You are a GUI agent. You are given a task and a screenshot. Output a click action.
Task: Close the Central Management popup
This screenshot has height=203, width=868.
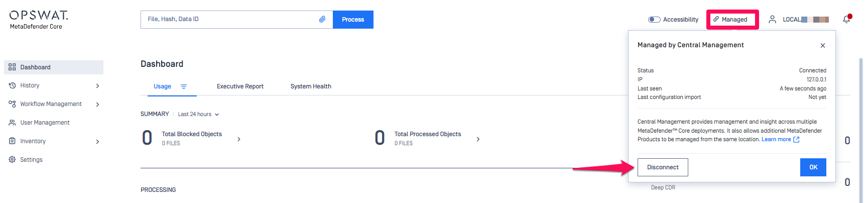pyautogui.click(x=823, y=45)
